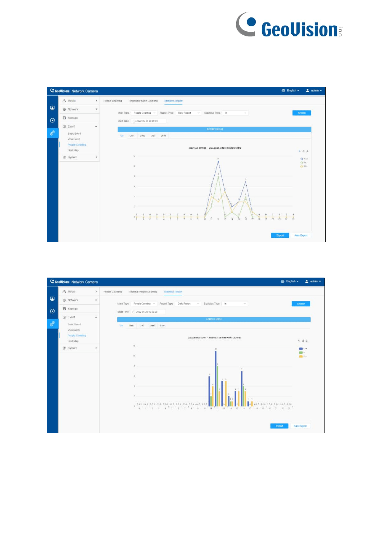Screen dimensions: 392x554
Task: Switch to Regional People Counting tab in the upper screenshot
Action: (143, 101)
